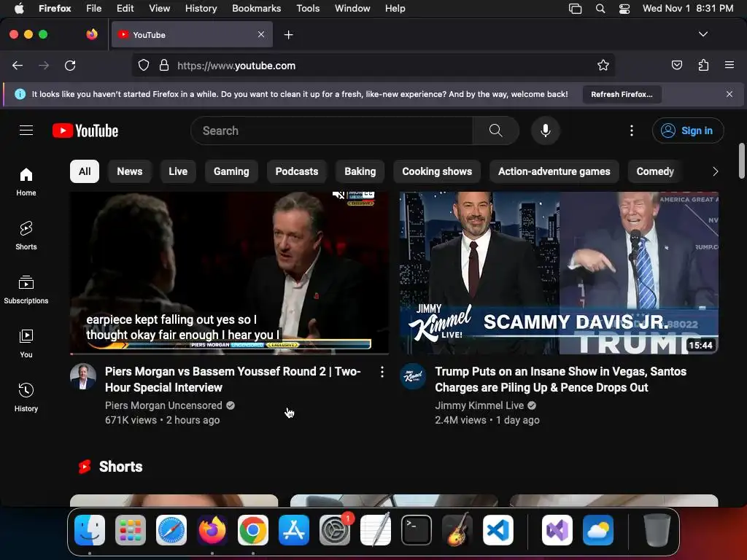The image size is (747, 560).
Task: Reload the current page
Action: coord(70,65)
